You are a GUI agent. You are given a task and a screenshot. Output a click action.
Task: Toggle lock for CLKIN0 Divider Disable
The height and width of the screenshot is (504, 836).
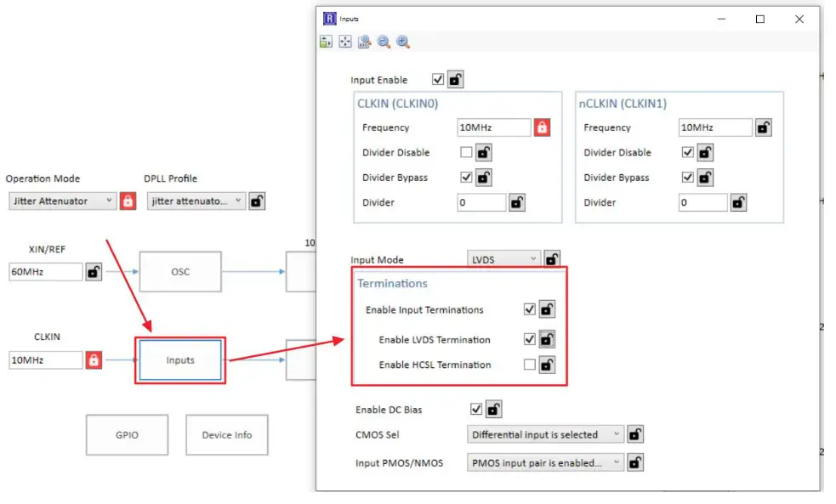pos(484,152)
